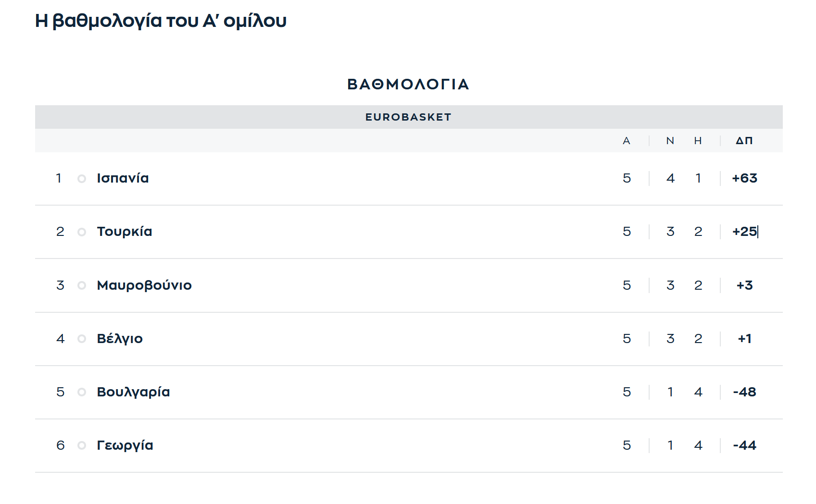Click the ΔΠ column header
Screen dimensions: 816x504
[744, 141]
